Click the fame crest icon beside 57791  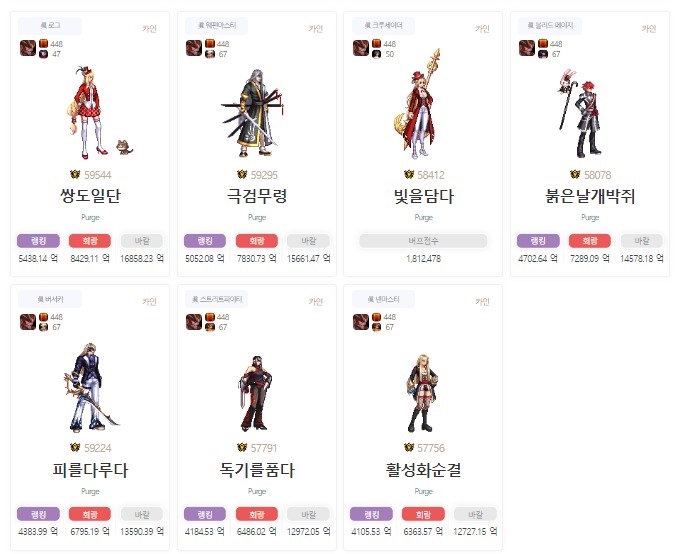[x=242, y=447]
